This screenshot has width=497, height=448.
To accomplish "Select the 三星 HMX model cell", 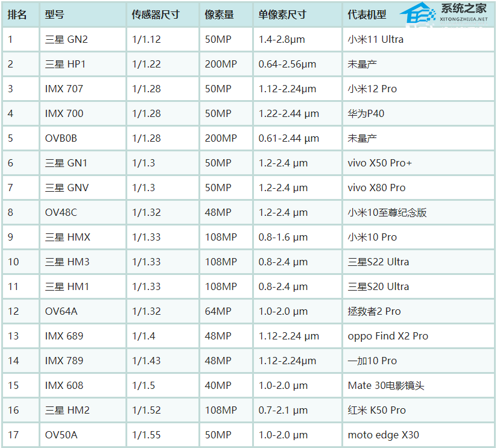I will (83, 237).
